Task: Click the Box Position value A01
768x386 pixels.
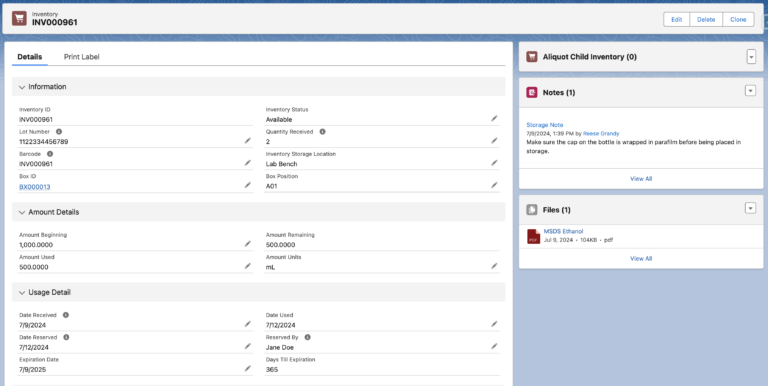Action: click(271, 186)
